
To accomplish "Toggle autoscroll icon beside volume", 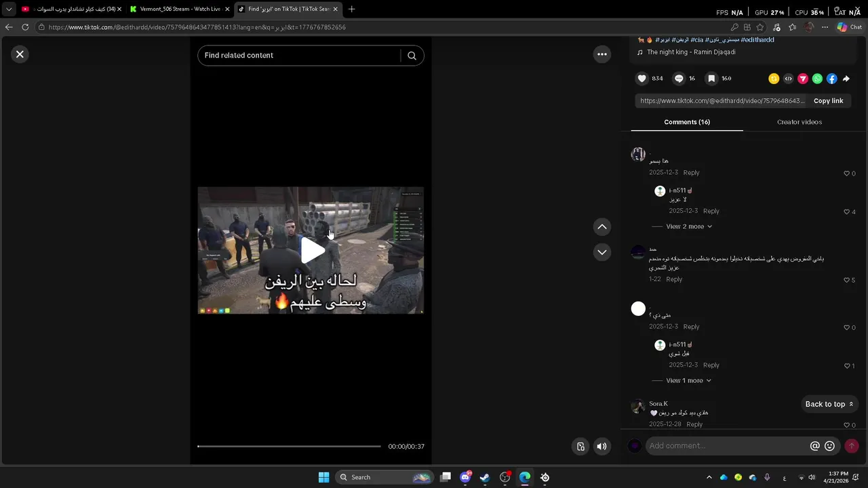I will click(580, 446).
